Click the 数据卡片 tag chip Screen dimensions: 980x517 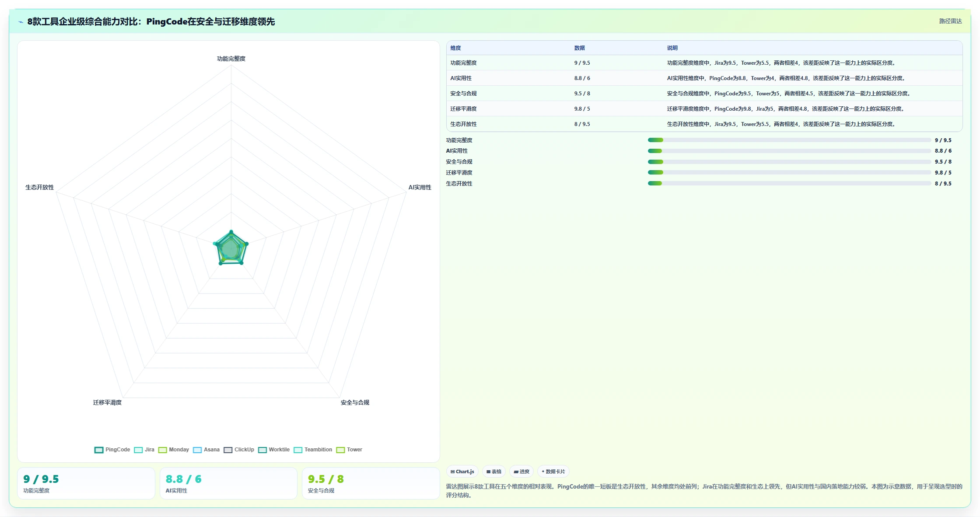tap(553, 472)
